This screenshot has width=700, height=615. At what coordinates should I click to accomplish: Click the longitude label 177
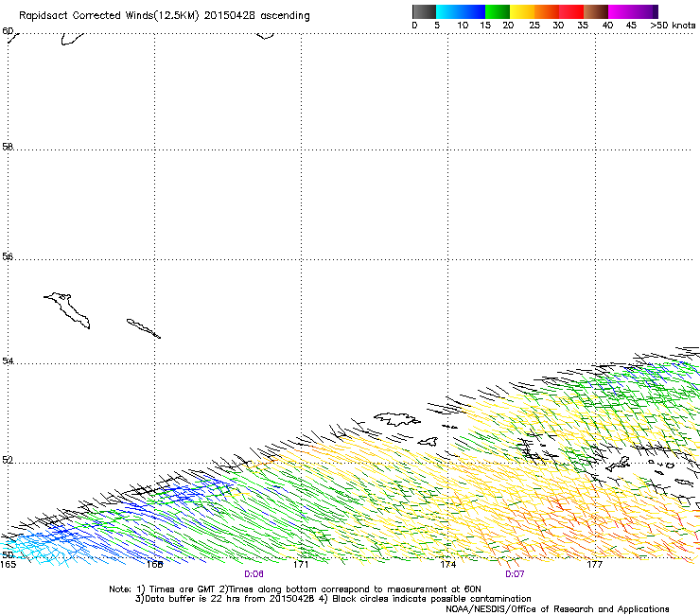tap(594, 565)
